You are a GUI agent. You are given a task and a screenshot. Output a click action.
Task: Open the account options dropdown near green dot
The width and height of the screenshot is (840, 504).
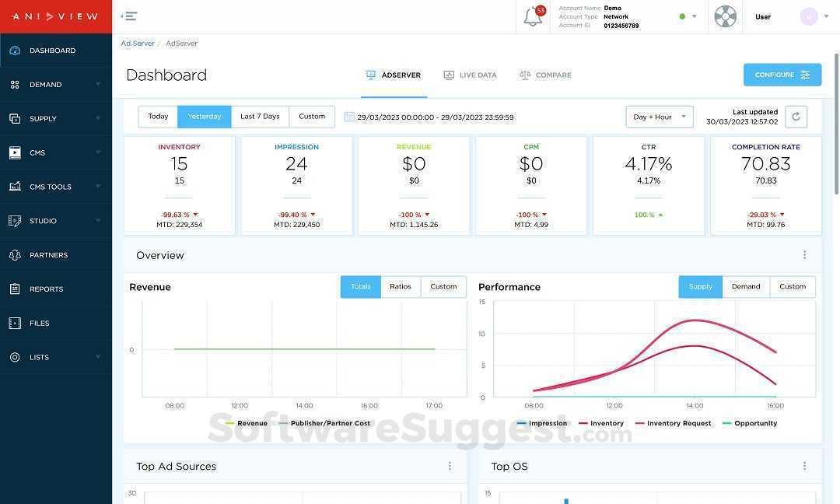[x=693, y=16]
